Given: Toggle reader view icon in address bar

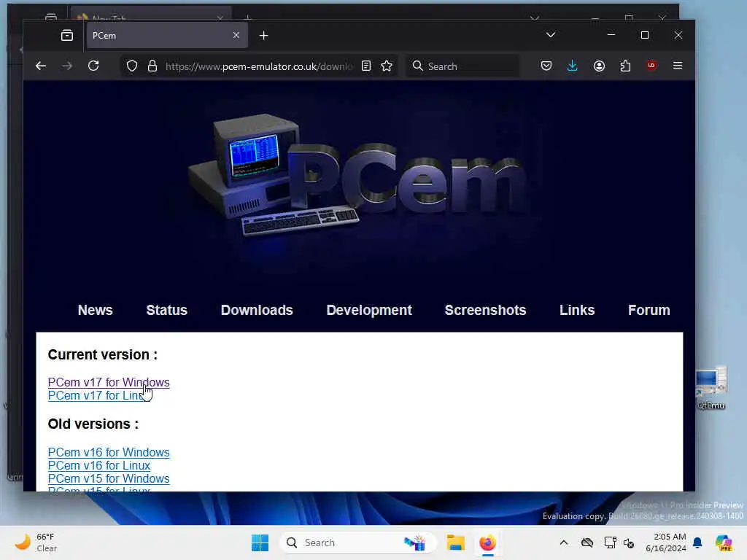Looking at the screenshot, I should [366, 66].
